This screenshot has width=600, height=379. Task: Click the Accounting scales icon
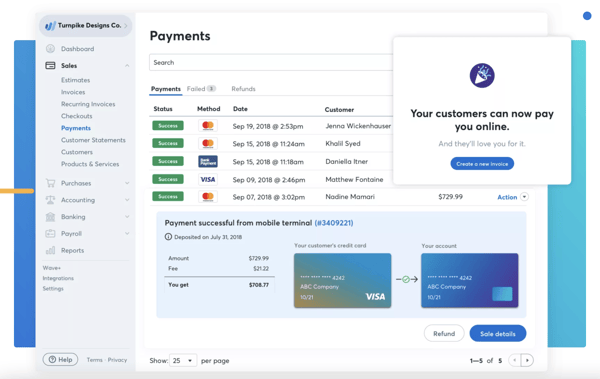[50, 200]
